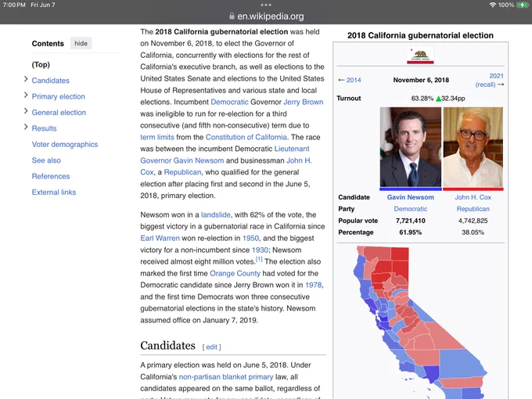This screenshot has width=532, height=399.
Task: Open the landslide link
Action: coord(216,215)
